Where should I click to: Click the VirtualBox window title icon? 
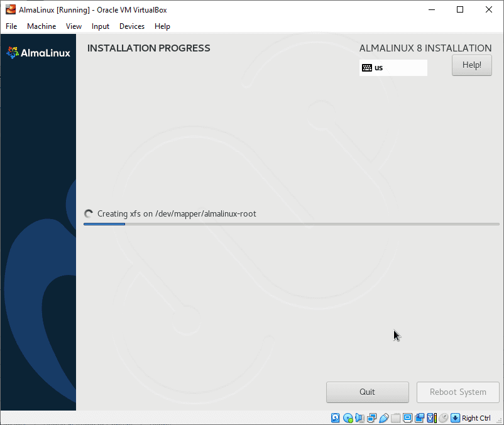click(11, 9)
